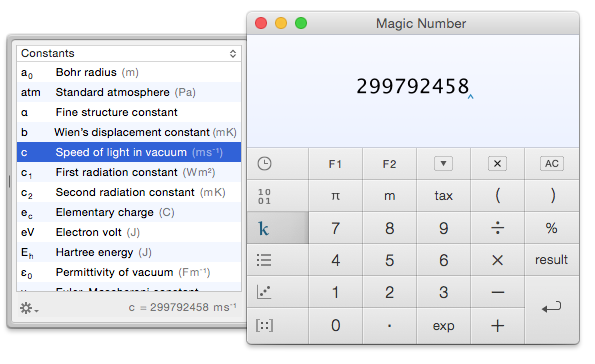Select Wien's displacement constant row
The width and height of the screenshot is (595, 364).
pyautogui.click(x=129, y=132)
